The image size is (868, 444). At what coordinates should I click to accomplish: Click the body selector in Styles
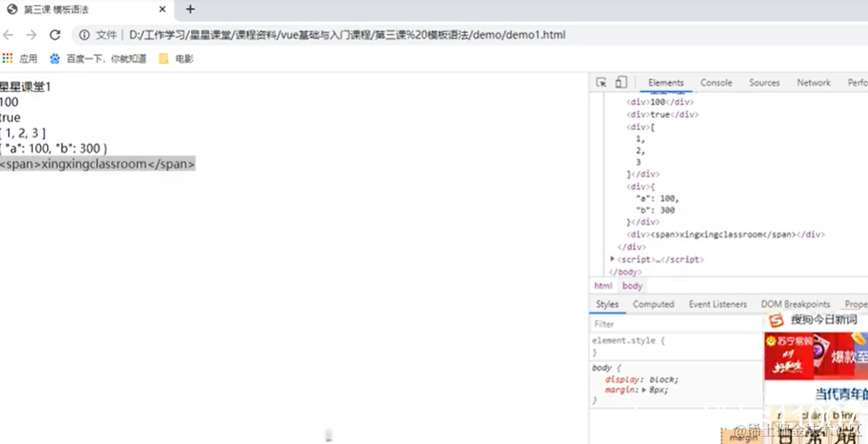click(602, 368)
